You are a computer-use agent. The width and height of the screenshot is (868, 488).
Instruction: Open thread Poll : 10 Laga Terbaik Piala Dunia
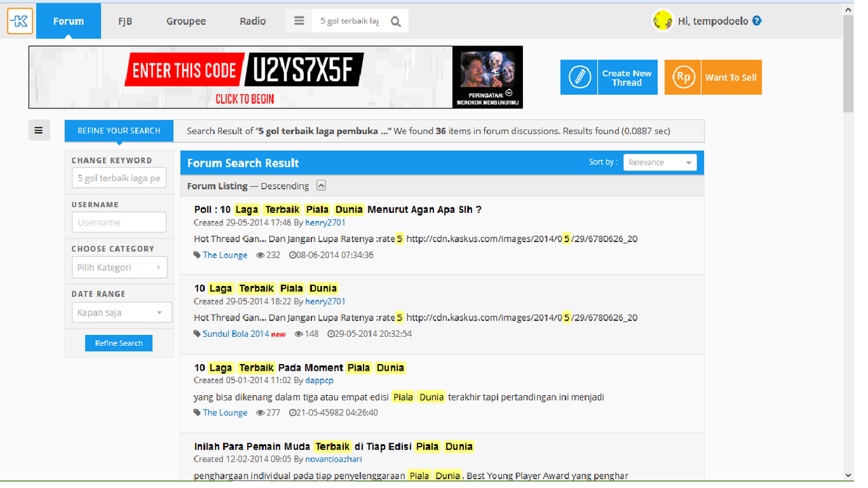(x=338, y=209)
